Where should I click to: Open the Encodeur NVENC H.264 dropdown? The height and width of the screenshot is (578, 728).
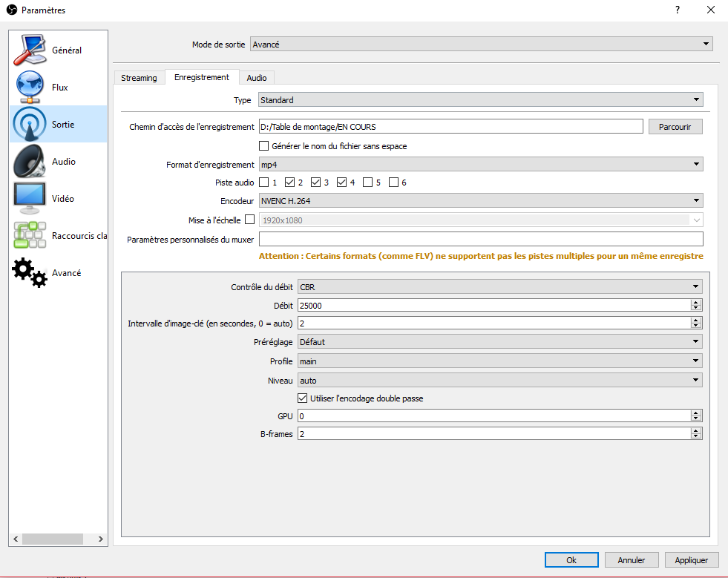[481, 200]
